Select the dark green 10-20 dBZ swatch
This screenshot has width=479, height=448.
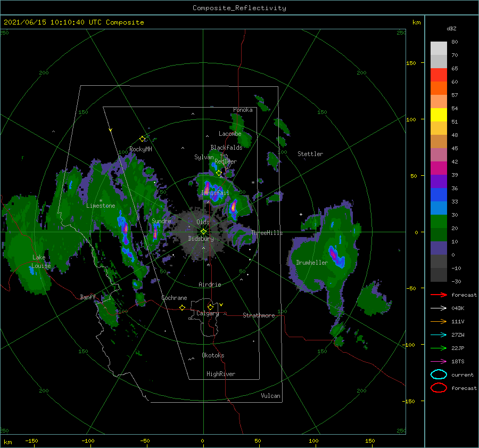pyautogui.click(x=439, y=234)
